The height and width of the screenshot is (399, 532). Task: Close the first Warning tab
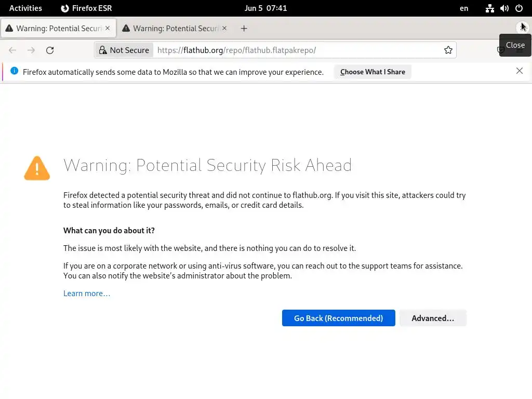pos(108,29)
